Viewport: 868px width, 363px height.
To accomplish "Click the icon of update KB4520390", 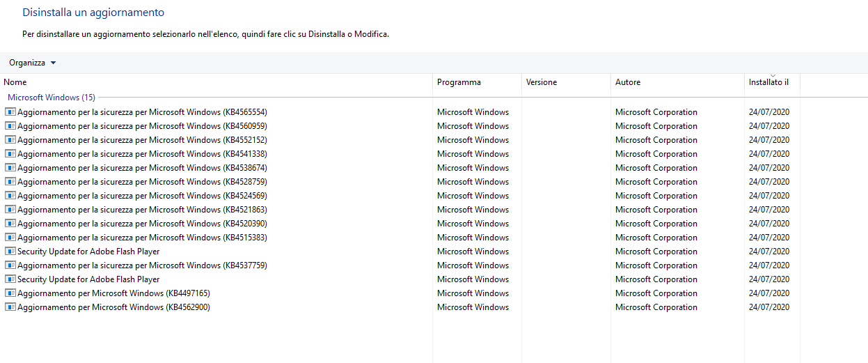I will click(x=10, y=224).
